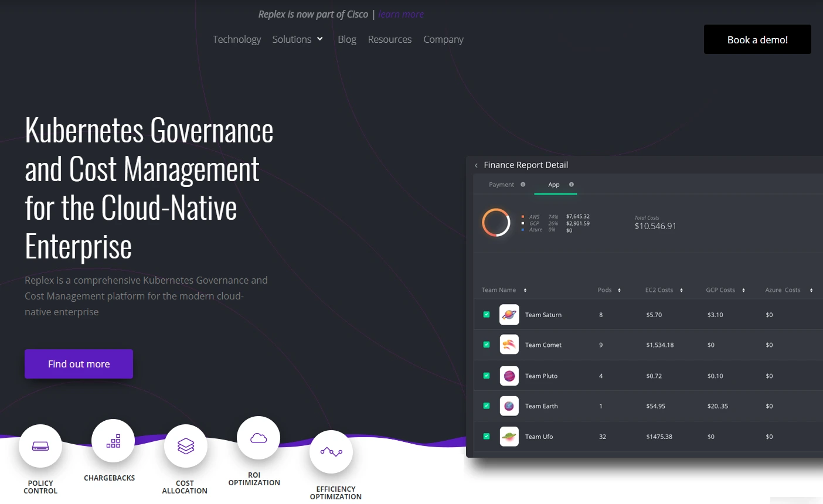Select the Team Pluto name text
The height and width of the screenshot is (504, 823).
[541, 376]
